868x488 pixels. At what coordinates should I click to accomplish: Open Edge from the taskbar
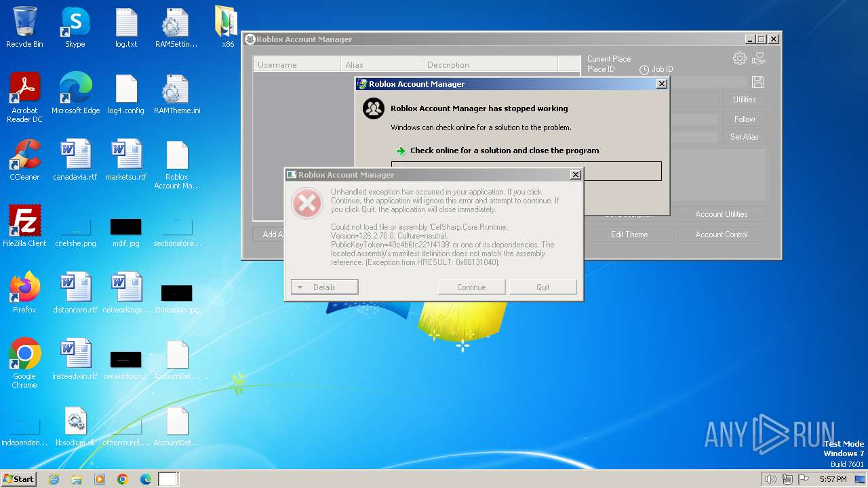145,479
